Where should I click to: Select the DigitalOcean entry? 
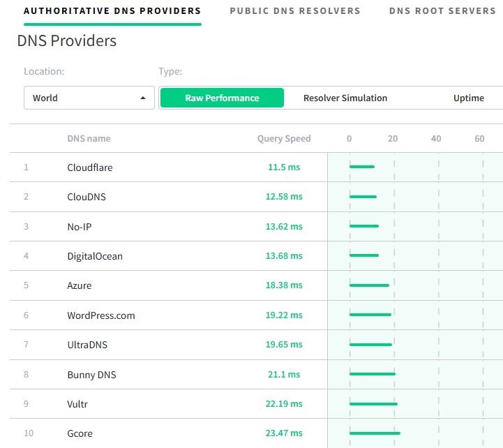95,256
